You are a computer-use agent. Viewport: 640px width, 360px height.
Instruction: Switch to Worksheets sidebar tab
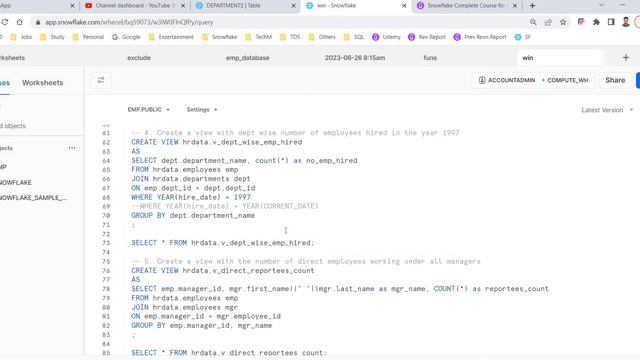coord(42,82)
